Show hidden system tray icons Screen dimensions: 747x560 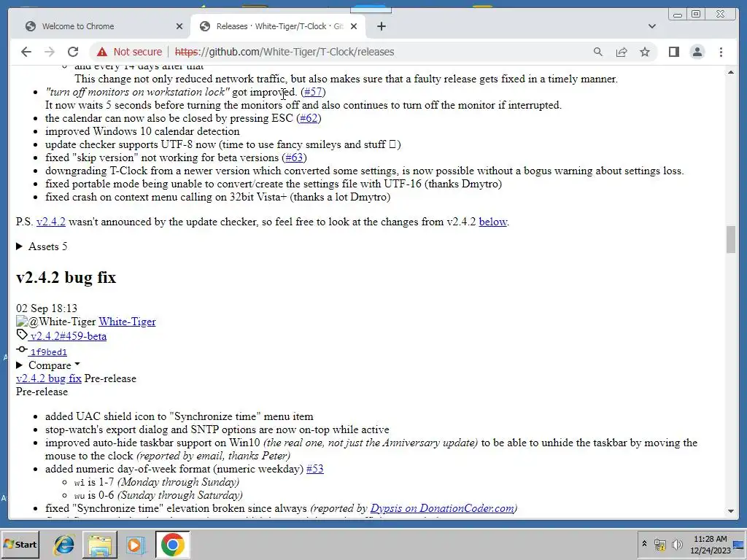pos(644,544)
